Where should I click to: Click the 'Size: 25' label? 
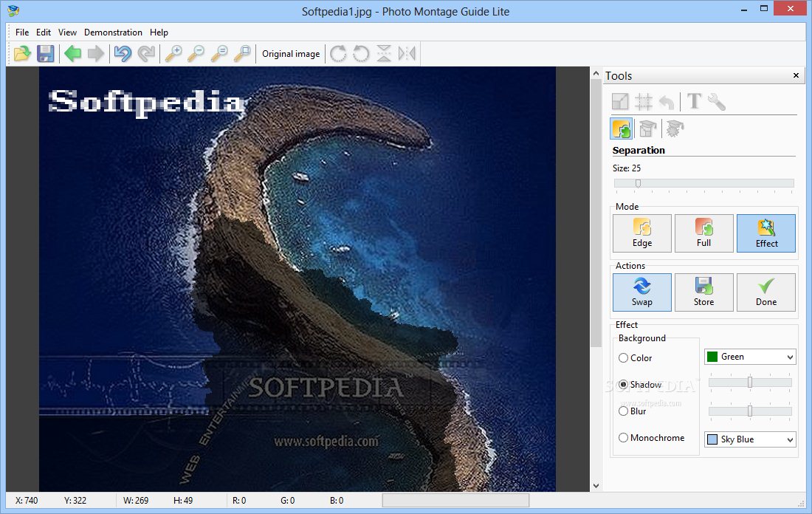[x=627, y=168]
